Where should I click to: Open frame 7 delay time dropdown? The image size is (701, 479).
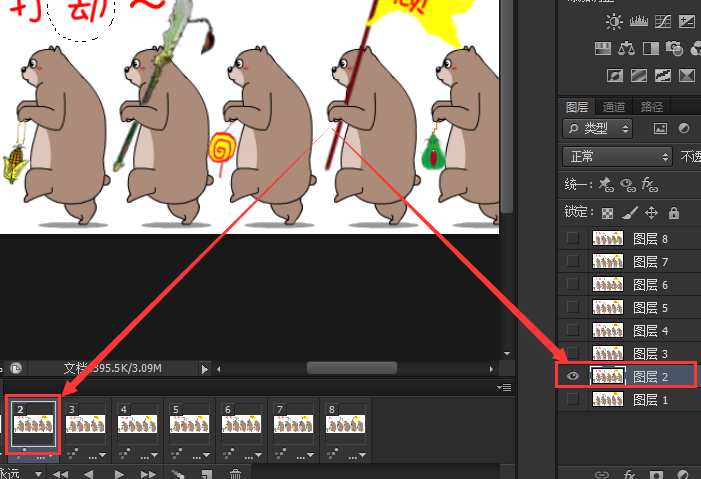point(305,456)
